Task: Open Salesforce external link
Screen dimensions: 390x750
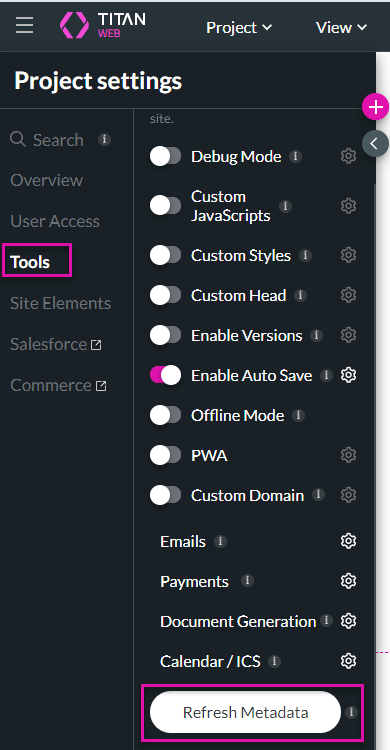Action: tap(56, 344)
